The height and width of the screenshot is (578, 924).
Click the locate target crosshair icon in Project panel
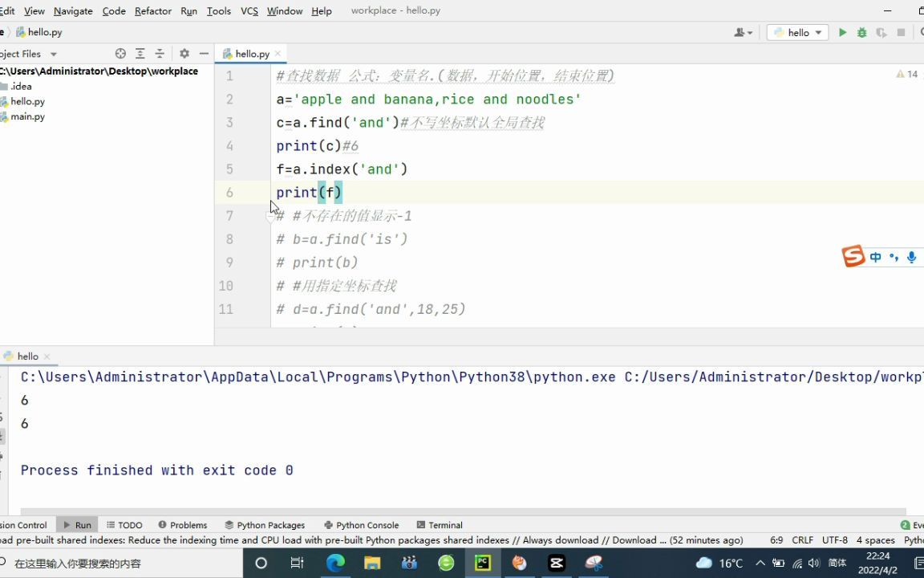121,54
